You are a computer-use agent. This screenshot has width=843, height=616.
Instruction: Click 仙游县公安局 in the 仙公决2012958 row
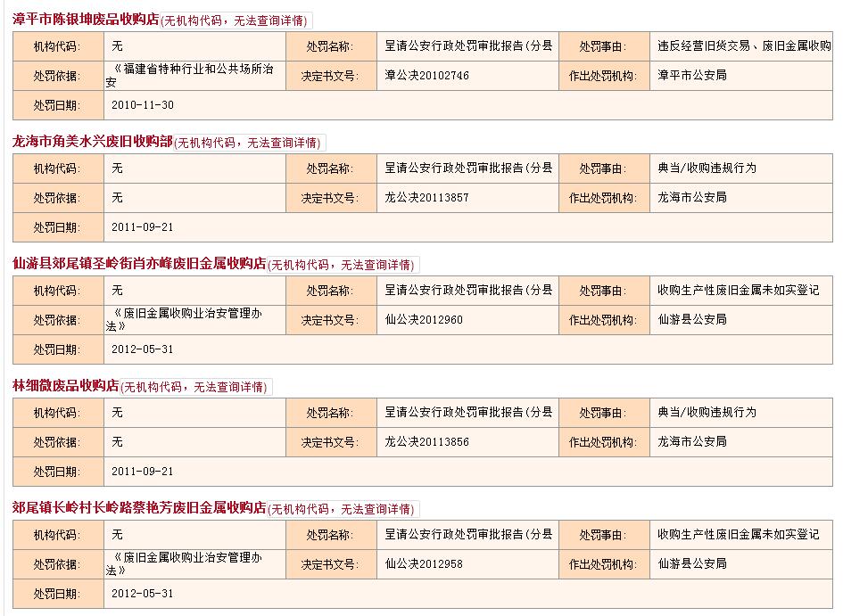pos(692,564)
